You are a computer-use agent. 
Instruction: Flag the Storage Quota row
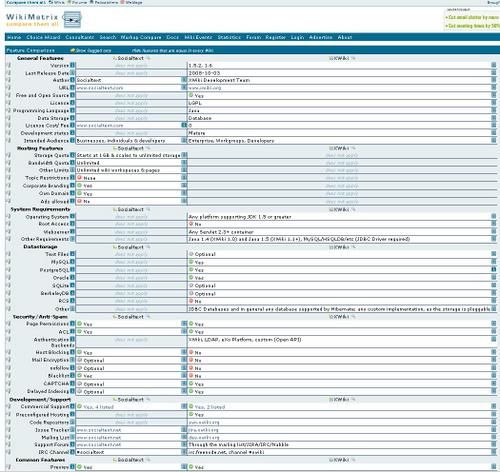coord(8,155)
